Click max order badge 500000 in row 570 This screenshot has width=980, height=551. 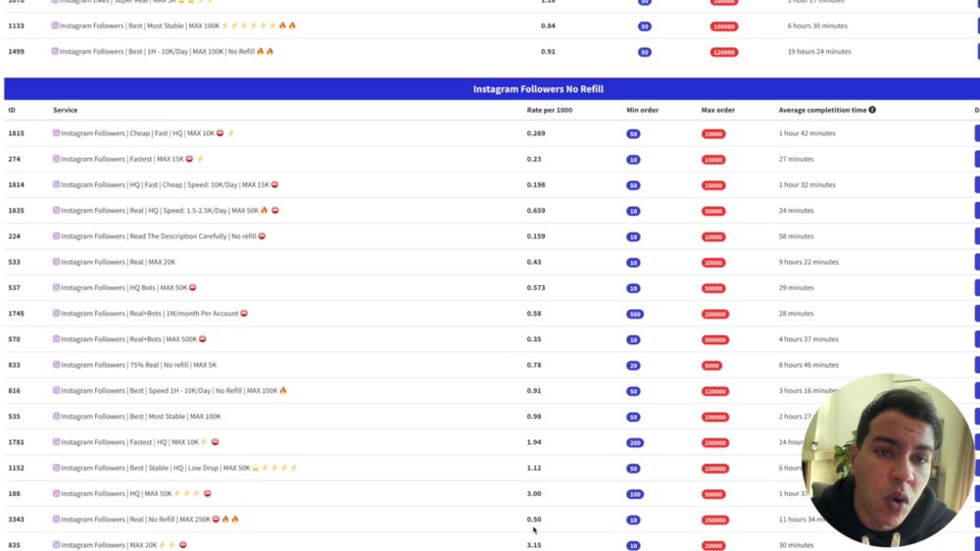[715, 339]
